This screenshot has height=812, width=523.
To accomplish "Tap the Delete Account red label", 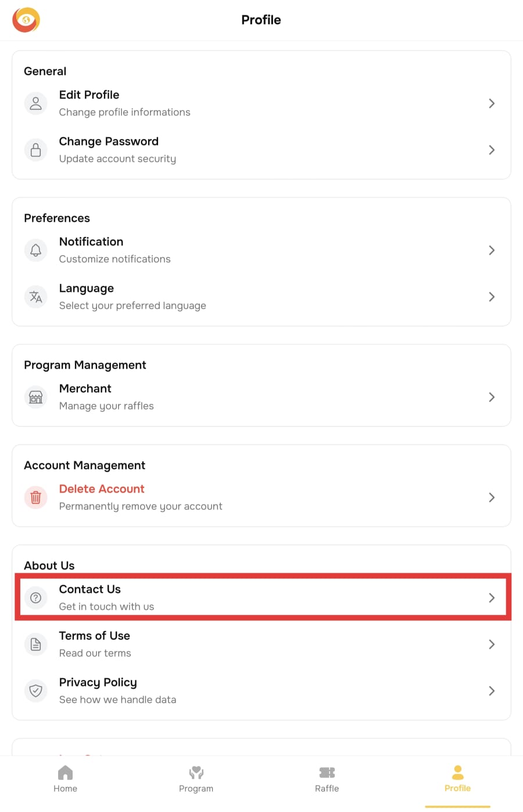I will tap(102, 489).
